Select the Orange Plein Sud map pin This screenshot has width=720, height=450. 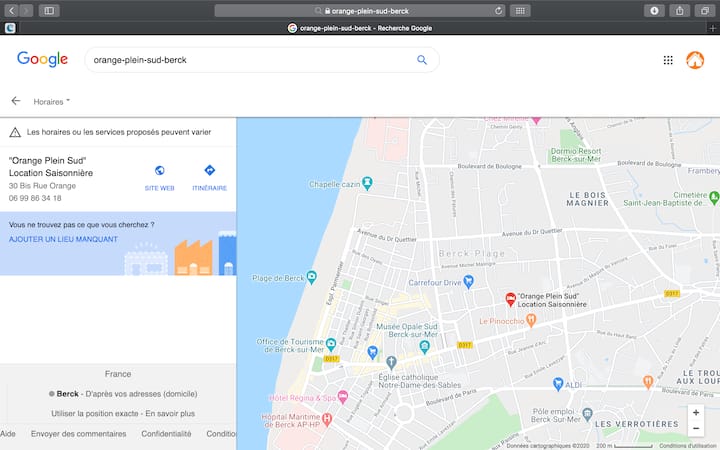point(510,298)
